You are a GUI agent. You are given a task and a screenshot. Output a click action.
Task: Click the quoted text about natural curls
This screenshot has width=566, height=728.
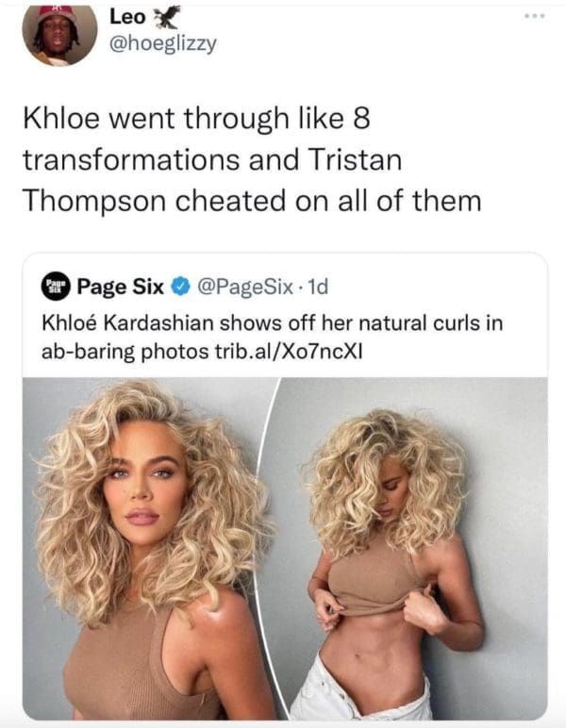point(272,337)
